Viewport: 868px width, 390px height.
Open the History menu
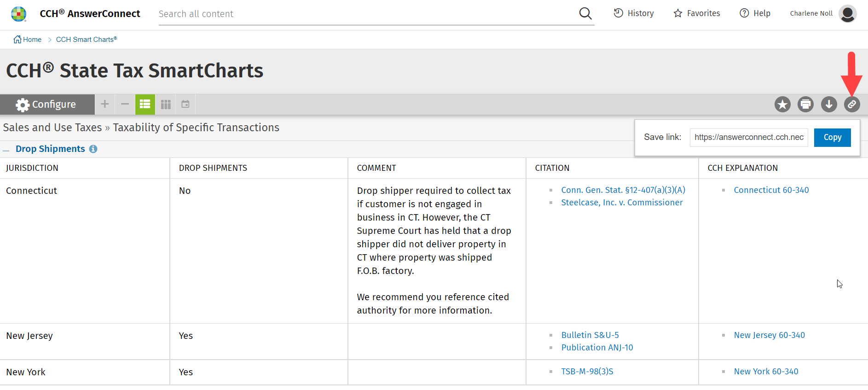click(634, 13)
